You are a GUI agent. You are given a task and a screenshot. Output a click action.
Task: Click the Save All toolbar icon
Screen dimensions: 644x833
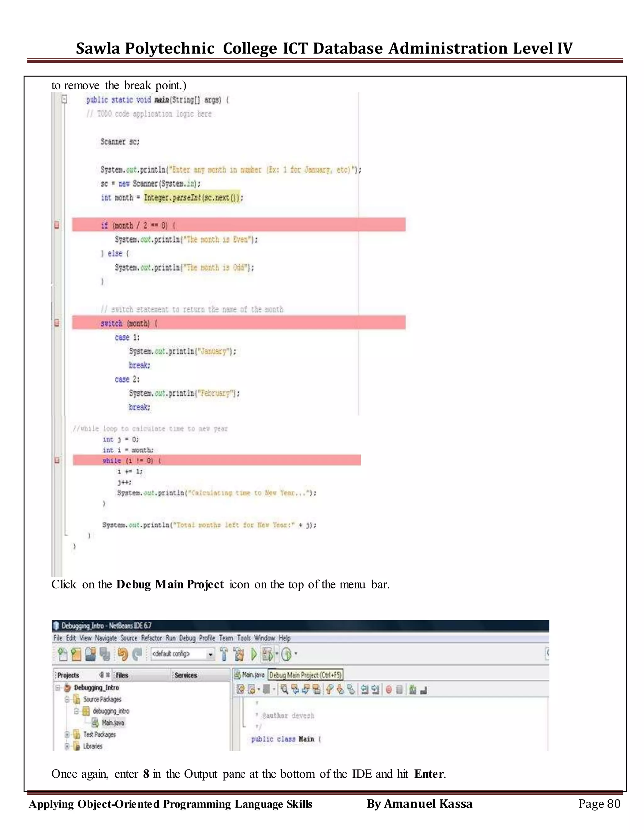[105, 654]
